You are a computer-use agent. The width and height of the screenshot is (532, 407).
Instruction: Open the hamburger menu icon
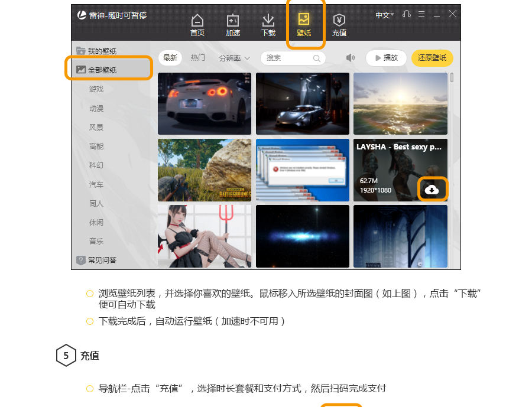tap(421, 14)
